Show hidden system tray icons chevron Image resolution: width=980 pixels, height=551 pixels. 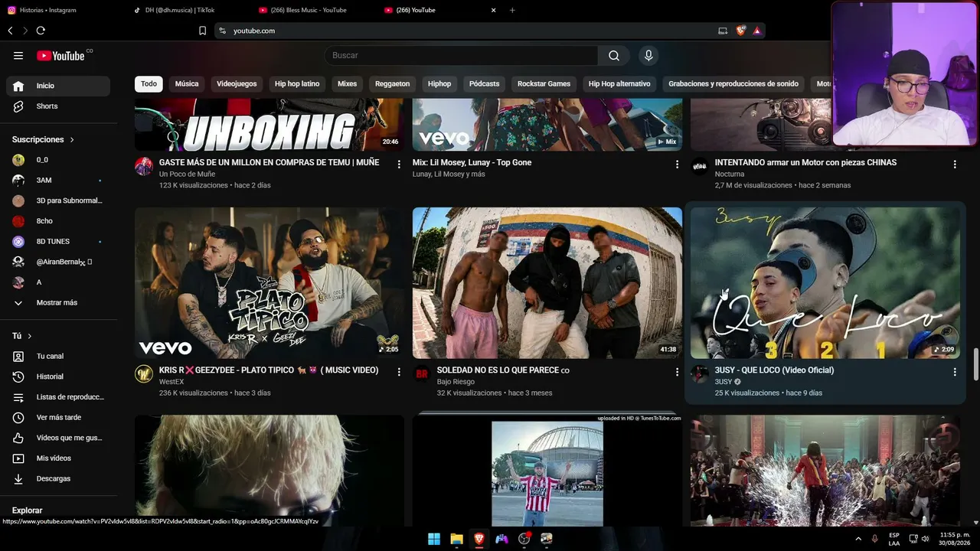tap(858, 539)
